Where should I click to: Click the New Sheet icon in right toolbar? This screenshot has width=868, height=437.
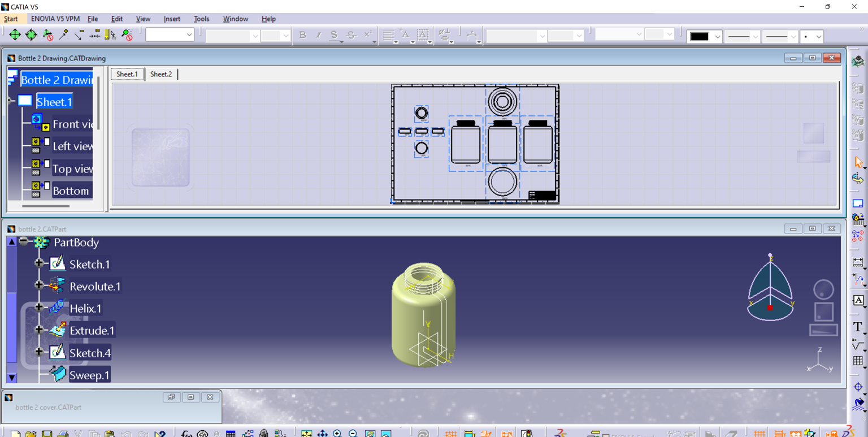(858, 204)
